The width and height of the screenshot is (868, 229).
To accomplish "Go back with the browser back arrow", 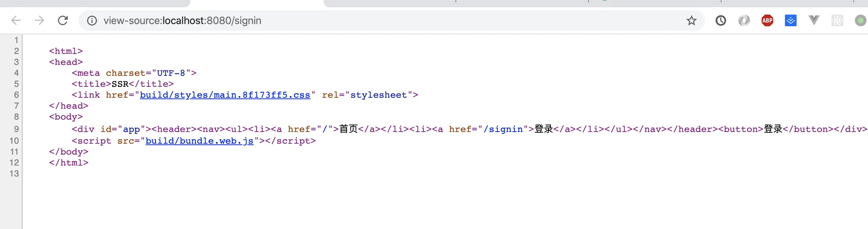I will click(16, 20).
